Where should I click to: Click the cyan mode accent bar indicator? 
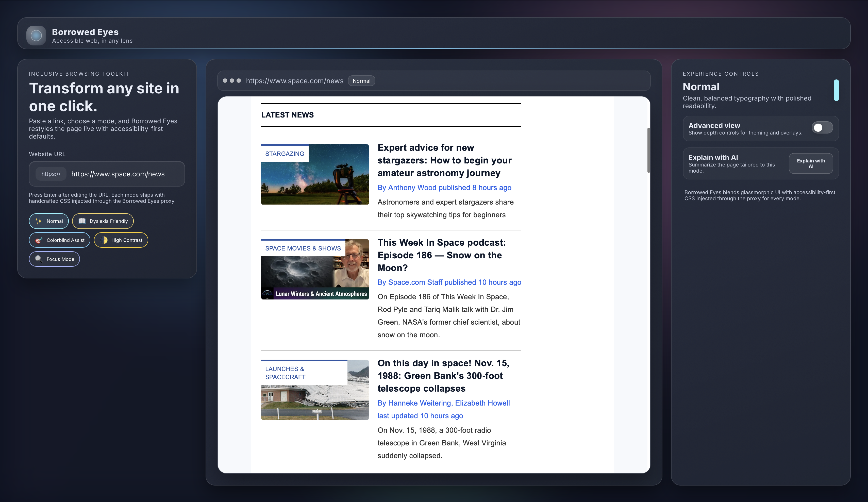tap(836, 90)
